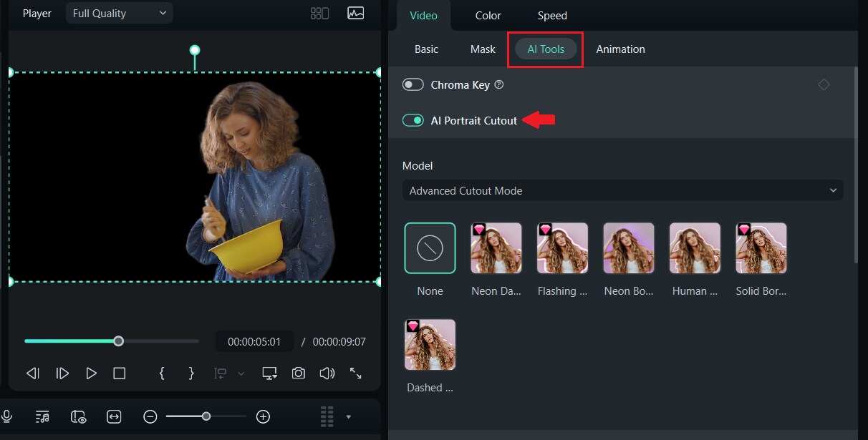Open the audio meter grid icon
Image resolution: width=868 pixels, height=440 pixels.
pos(327,416)
